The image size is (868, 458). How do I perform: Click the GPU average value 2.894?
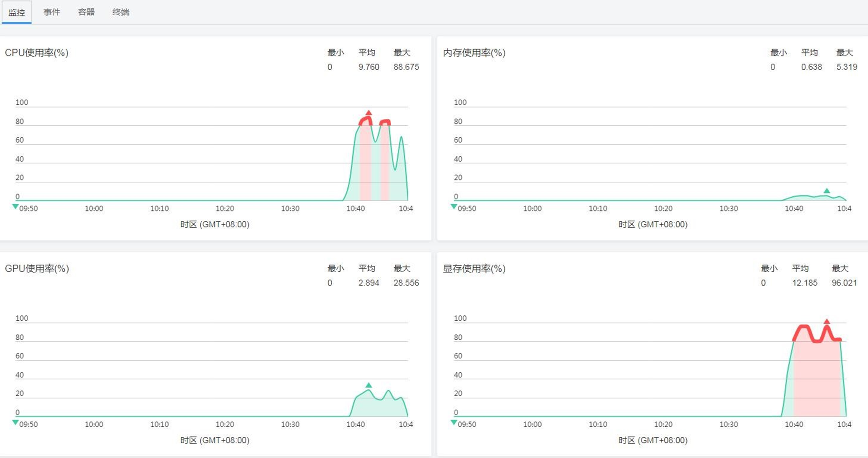[x=368, y=283]
